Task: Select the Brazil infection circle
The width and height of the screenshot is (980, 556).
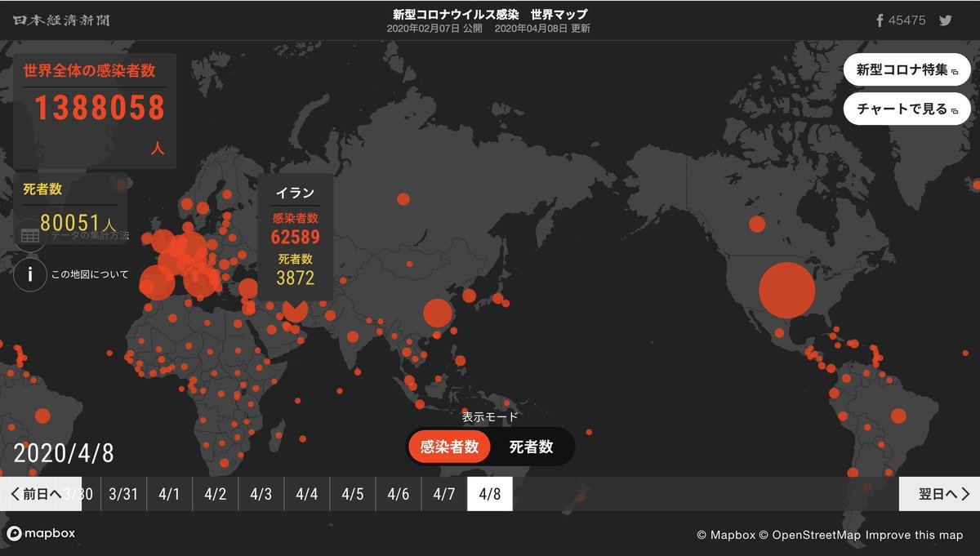Action: [x=898, y=416]
